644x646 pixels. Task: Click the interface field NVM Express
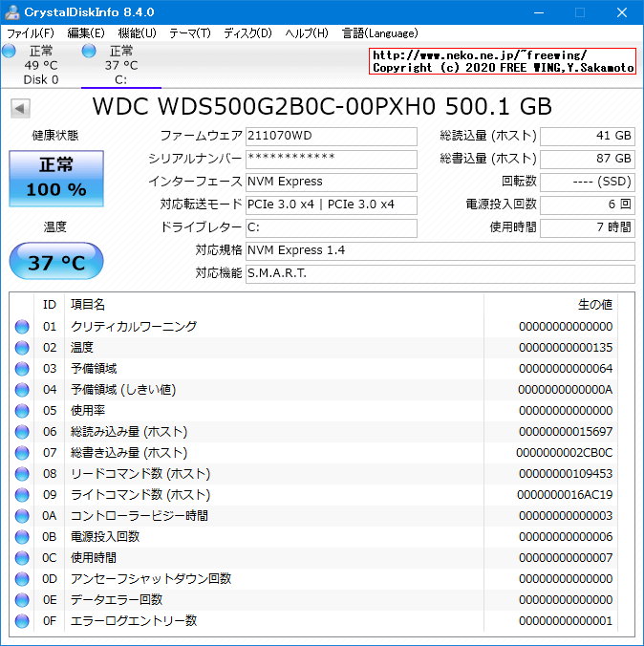pyautogui.click(x=332, y=183)
